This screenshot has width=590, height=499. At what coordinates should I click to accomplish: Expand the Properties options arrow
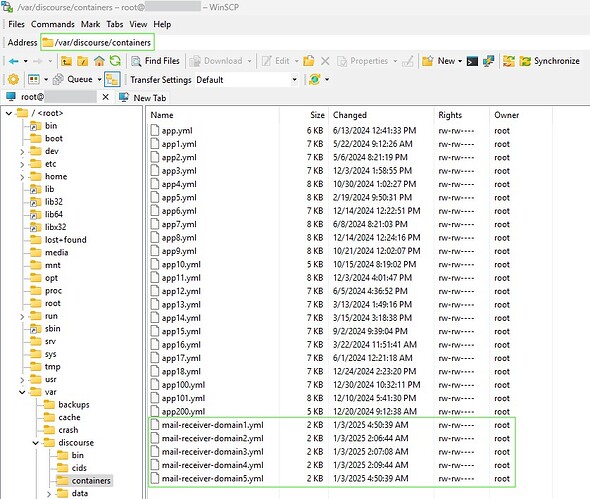(x=395, y=61)
